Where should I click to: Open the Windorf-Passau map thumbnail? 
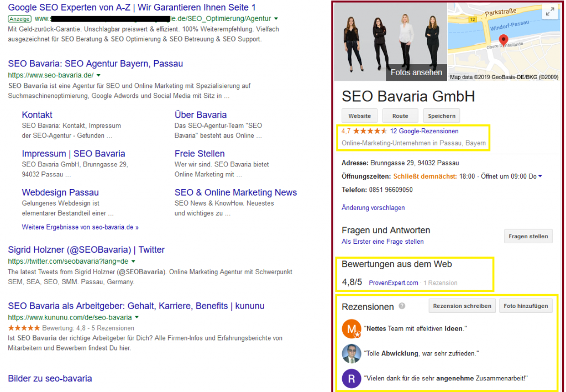[504, 42]
